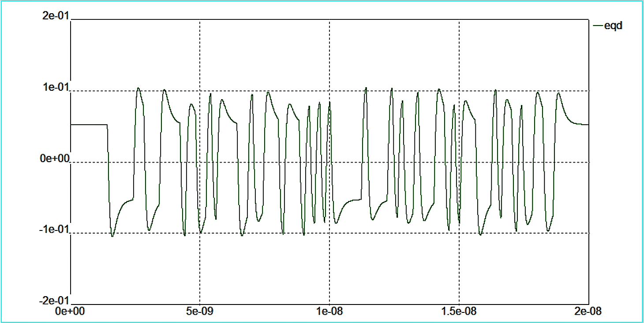644x323 pixels.
Task: Click the 2e-08 x-axis end label
Action: [588, 312]
